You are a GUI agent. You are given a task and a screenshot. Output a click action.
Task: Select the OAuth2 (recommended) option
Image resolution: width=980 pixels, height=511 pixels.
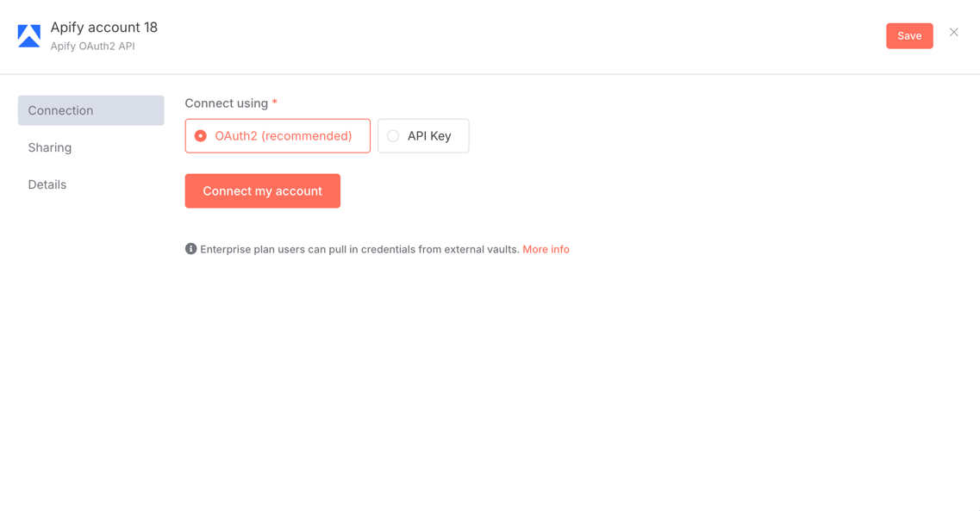(x=278, y=135)
